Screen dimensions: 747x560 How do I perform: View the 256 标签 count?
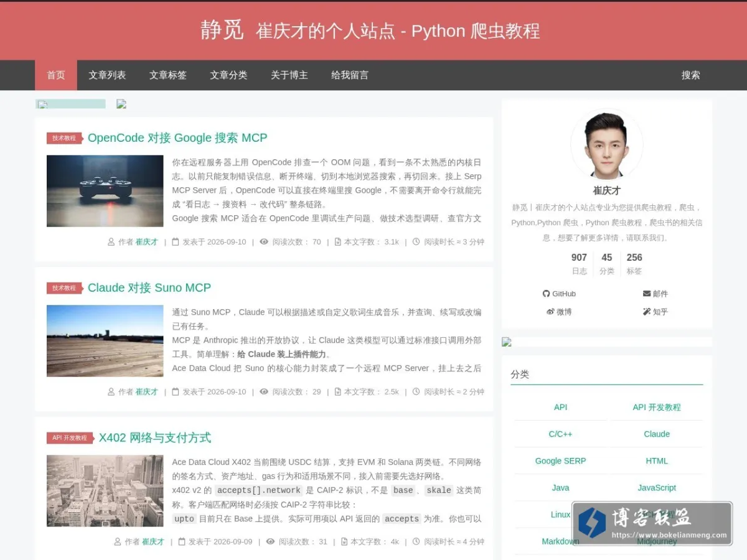pyautogui.click(x=634, y=264)
